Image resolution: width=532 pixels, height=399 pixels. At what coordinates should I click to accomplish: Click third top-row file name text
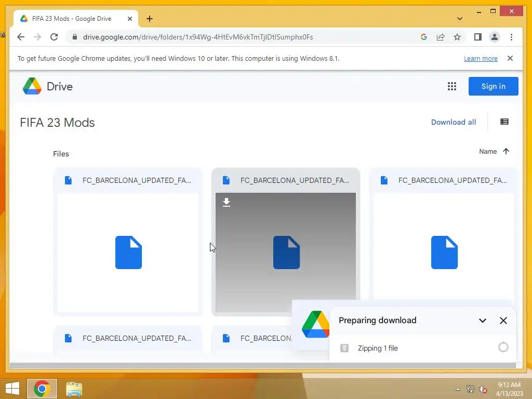(453, 180)
